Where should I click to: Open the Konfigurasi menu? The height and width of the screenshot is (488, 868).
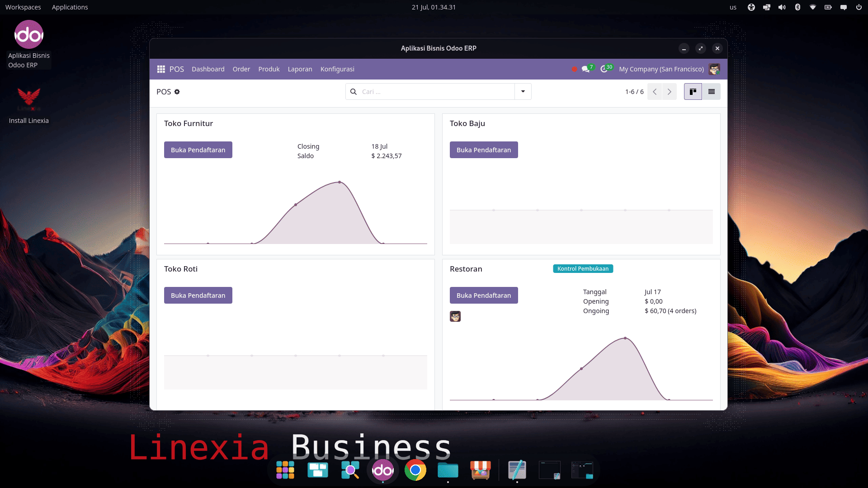[x=337, y=69]
